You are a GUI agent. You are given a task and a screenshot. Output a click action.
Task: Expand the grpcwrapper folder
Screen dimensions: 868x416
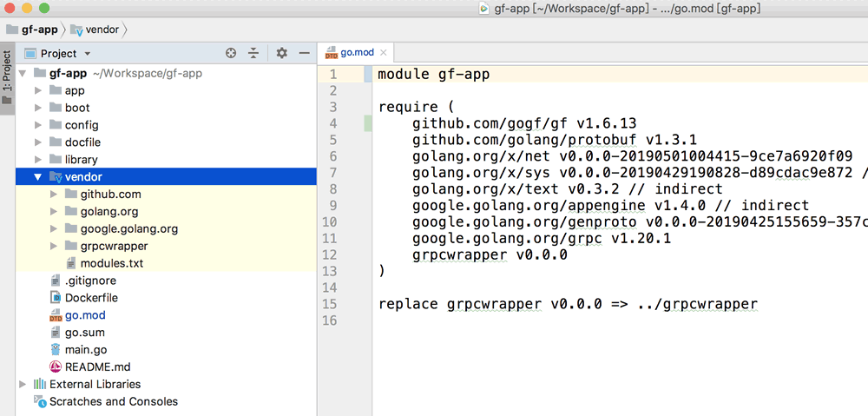pyautogui.click(x=54, y=246)
